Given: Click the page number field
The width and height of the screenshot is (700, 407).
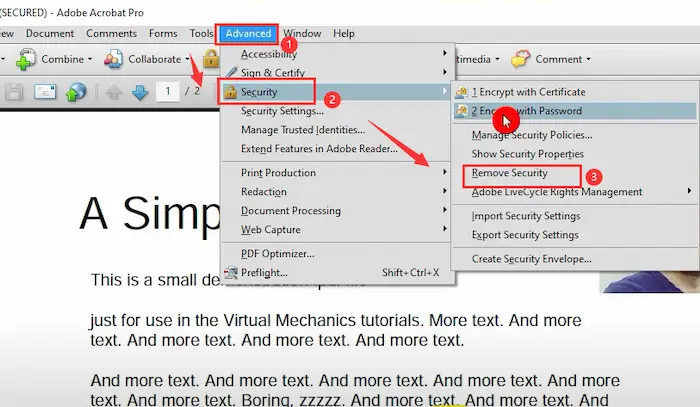Looking at the screenshot, I should click(168, 92).
